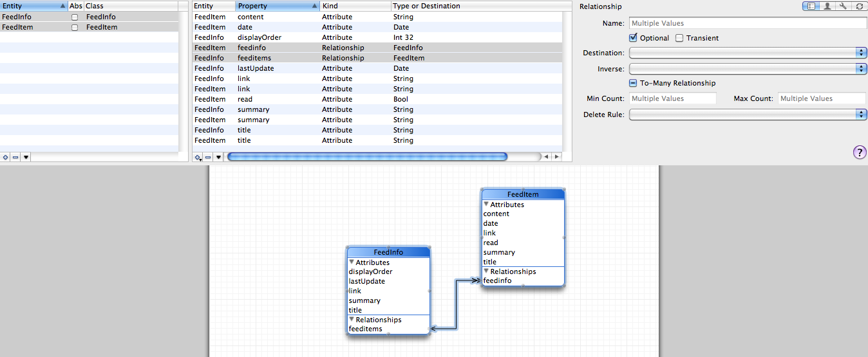
Task: Collapse Relationships section in FeedItem diagram
Action: (x=486, y=271)
